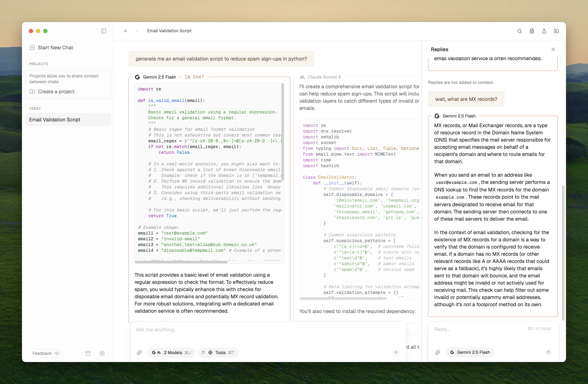
Task: Click the 'Replies' panel heading
Action: [x=439, y=50]
